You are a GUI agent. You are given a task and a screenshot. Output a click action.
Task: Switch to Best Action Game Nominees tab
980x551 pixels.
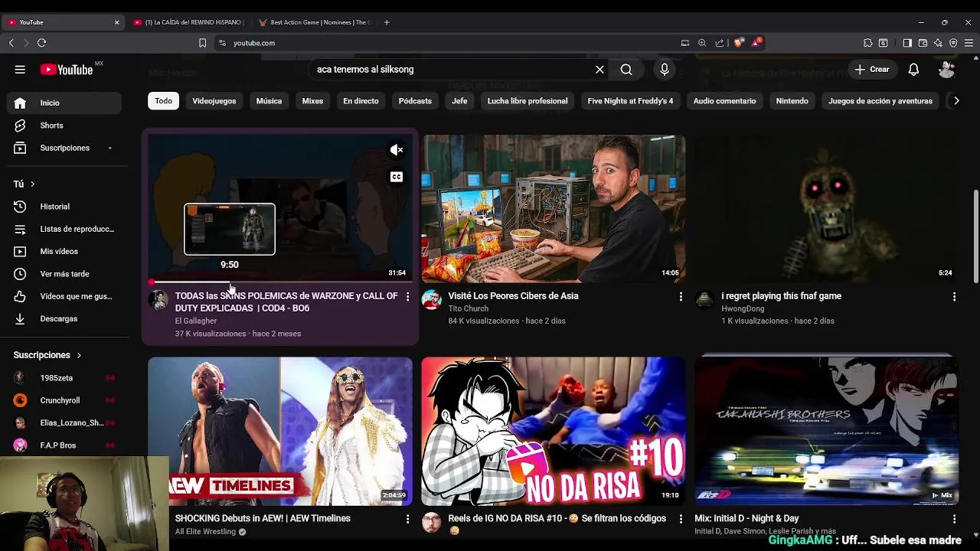[x=315, y=22]
